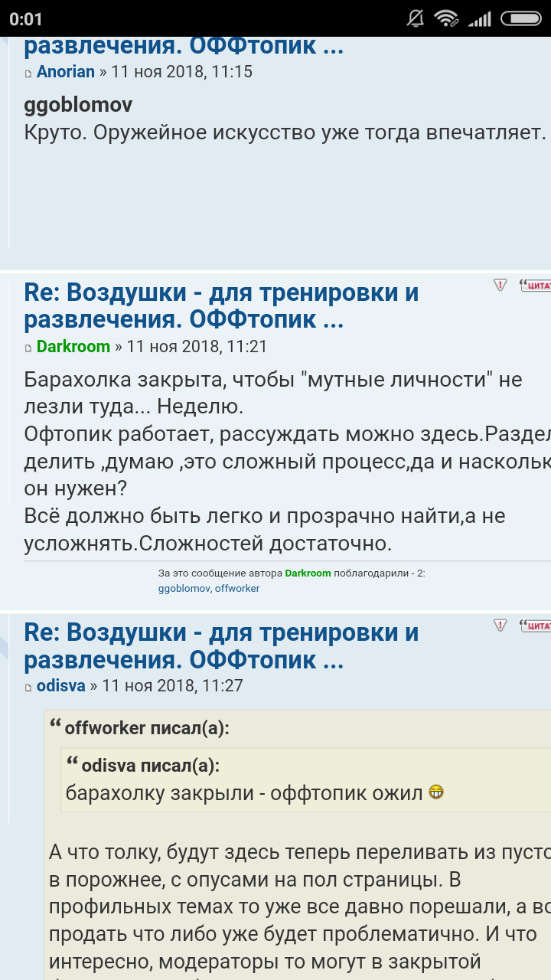Open the post title above Darkroom's message

[221, 305]
